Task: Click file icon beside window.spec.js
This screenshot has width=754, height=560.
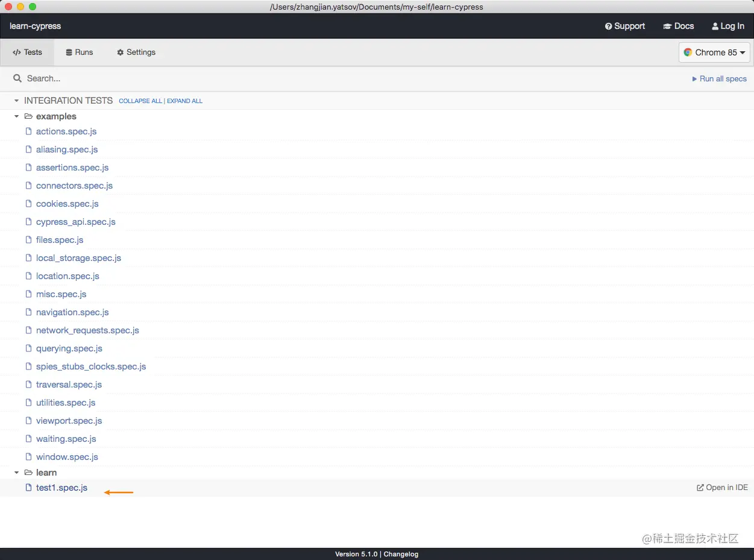Action: (28, 457)
